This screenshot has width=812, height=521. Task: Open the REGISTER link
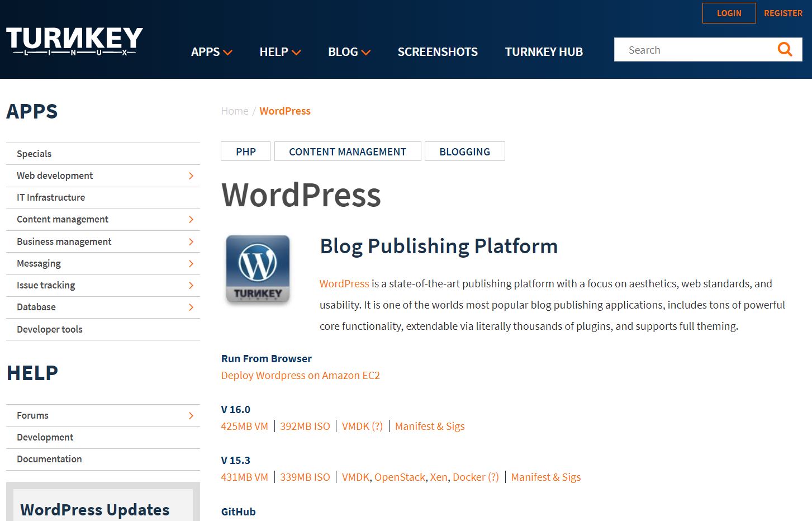pos(783,13)
